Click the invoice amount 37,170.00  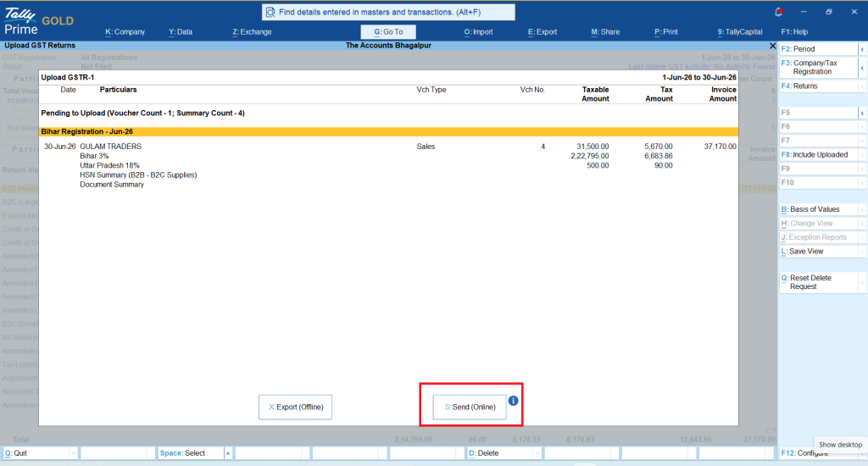point(721,147)
